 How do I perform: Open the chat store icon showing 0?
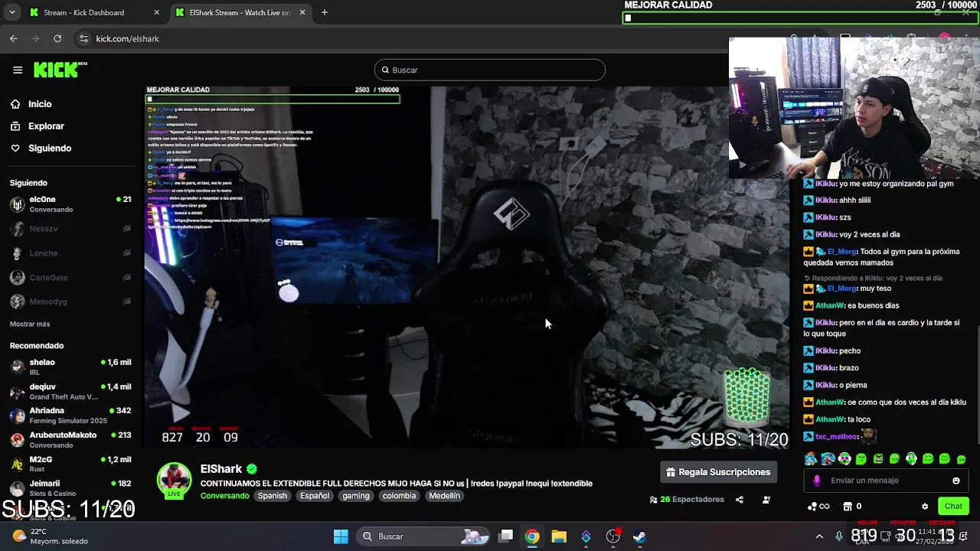pyautogui.click(x=852, y=506)
